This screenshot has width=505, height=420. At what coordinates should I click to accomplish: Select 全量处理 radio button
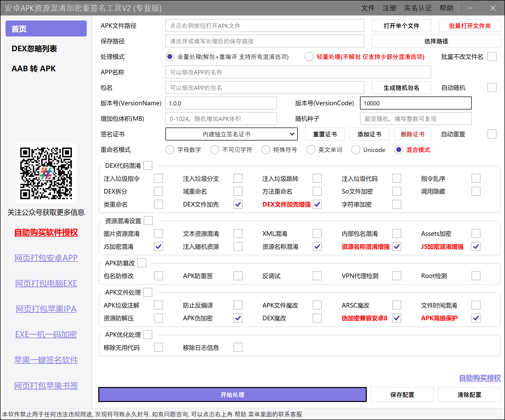pos(170,57)
